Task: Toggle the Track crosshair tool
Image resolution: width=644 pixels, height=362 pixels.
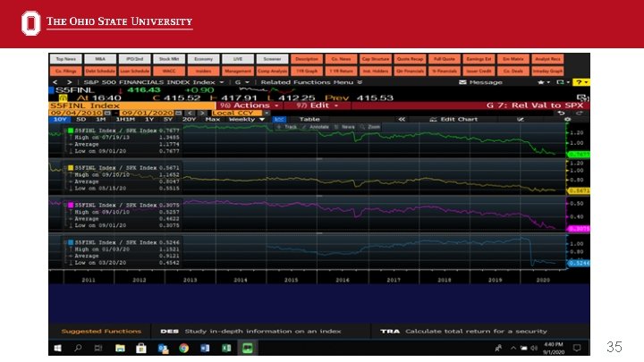Action: pos(287,127)
